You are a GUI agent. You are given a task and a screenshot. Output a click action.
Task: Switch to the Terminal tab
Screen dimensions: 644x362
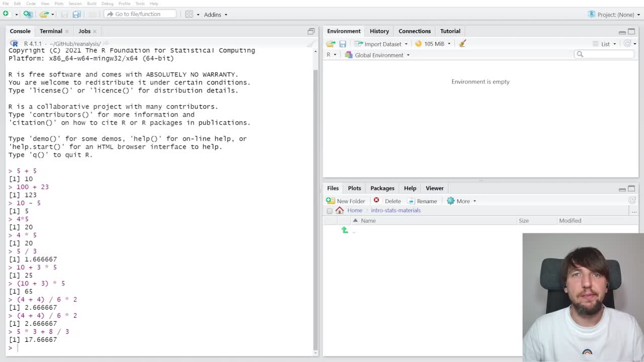(50, 31)
